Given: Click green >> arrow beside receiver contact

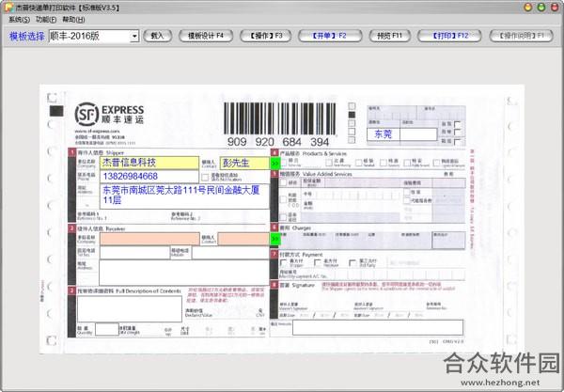Looking at the screenshot, I should click(x=275, y=239).
